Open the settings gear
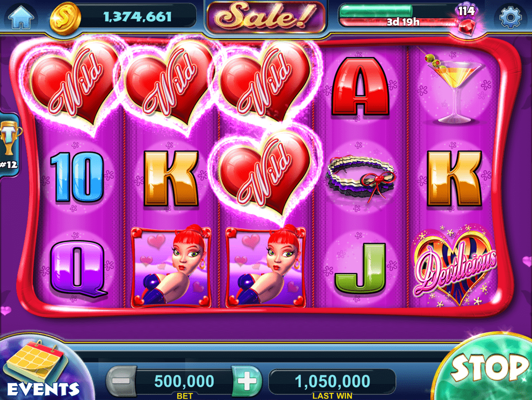The height and width of the screenshot is (400, 532). pos(510,16)
